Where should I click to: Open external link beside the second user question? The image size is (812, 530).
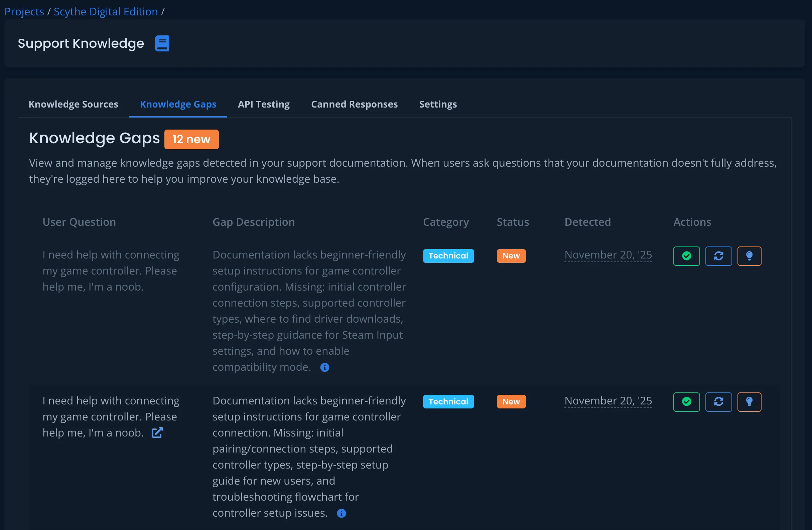(157, 432)
